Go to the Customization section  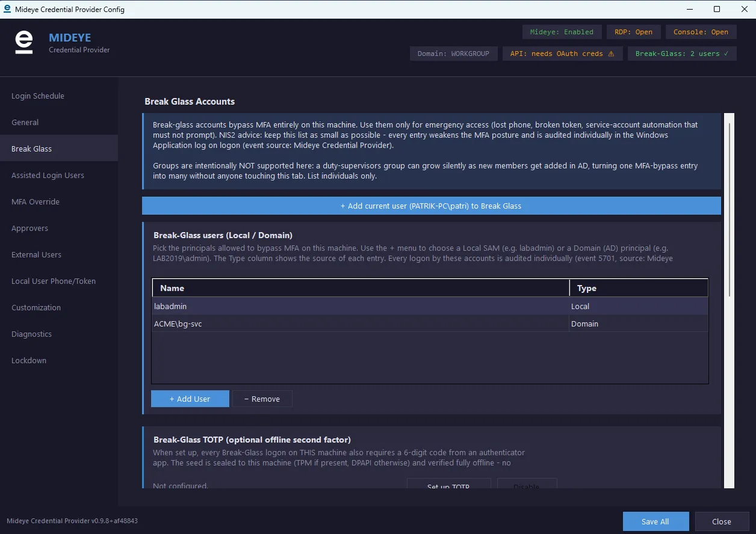(x=59, y=307)
